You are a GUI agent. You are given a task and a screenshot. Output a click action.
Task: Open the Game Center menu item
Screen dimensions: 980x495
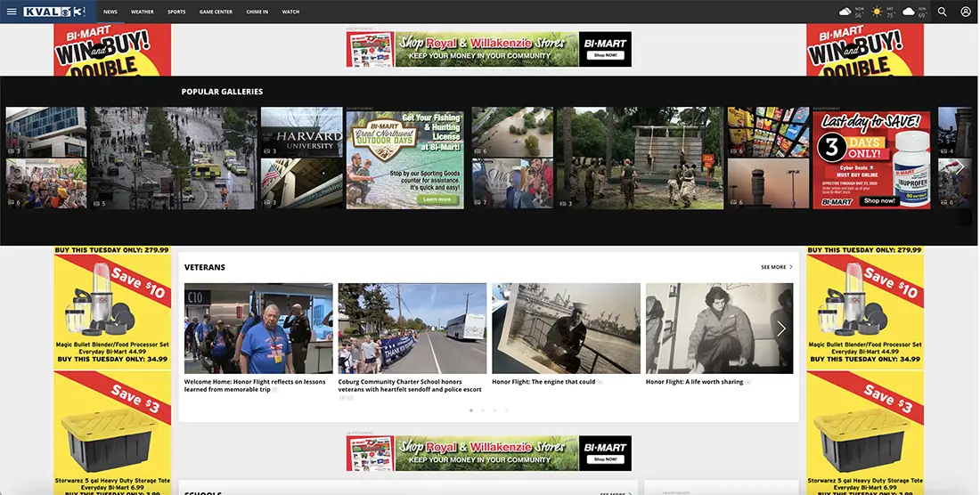pyautogui.click(x=216, y=12)
